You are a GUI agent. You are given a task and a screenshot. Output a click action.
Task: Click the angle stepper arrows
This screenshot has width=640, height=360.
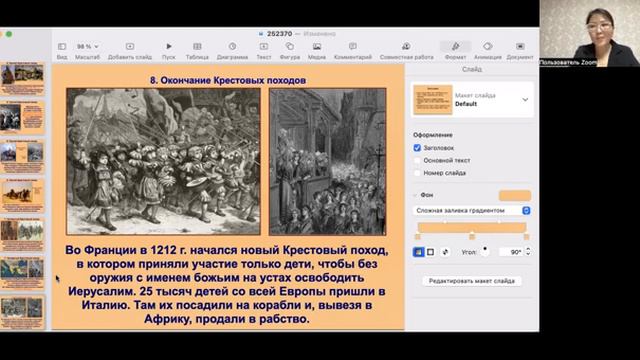tap(528, 252)
